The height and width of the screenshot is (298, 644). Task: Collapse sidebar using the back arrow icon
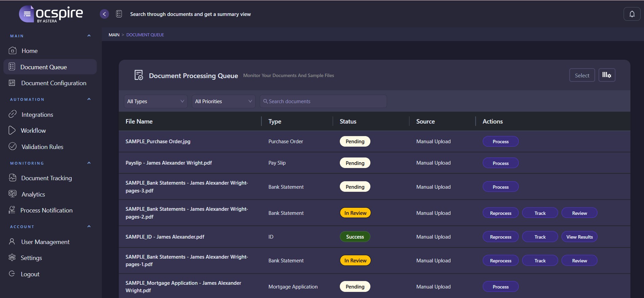[x=105, y=14]
